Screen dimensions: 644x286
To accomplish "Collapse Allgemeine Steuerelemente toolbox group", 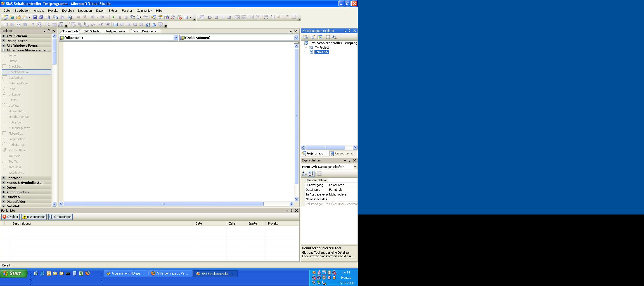I will pos(3,50).
